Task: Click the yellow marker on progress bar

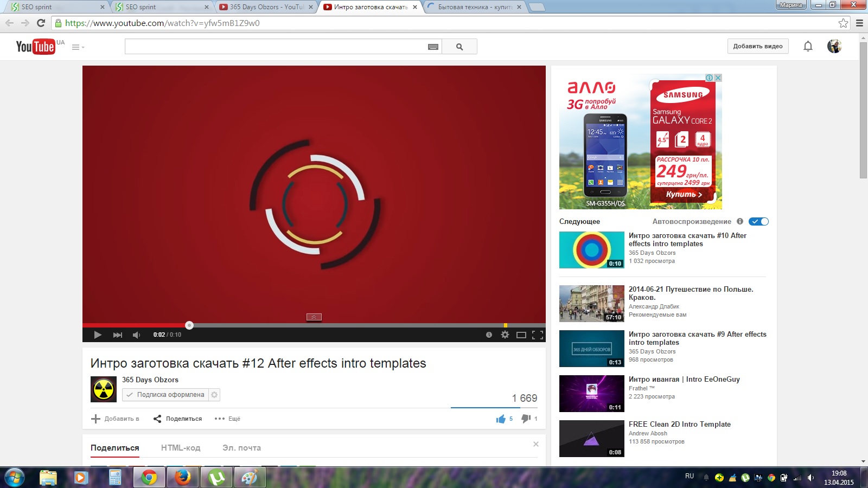Action: point(506,325)
